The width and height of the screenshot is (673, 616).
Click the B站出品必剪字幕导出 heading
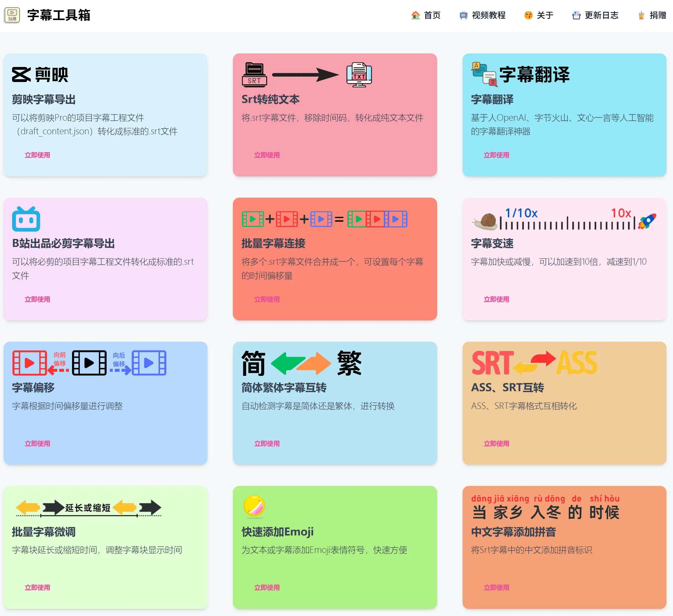coord(63,243)
